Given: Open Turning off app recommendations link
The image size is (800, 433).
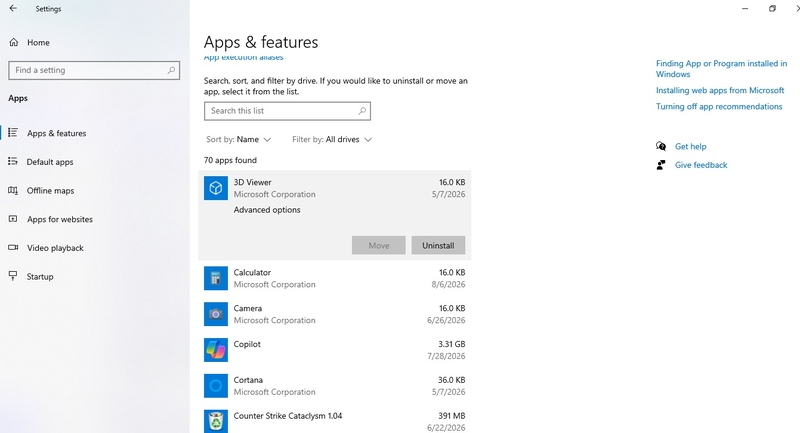Looking at the screenshot, I should [x=719, y=106].
